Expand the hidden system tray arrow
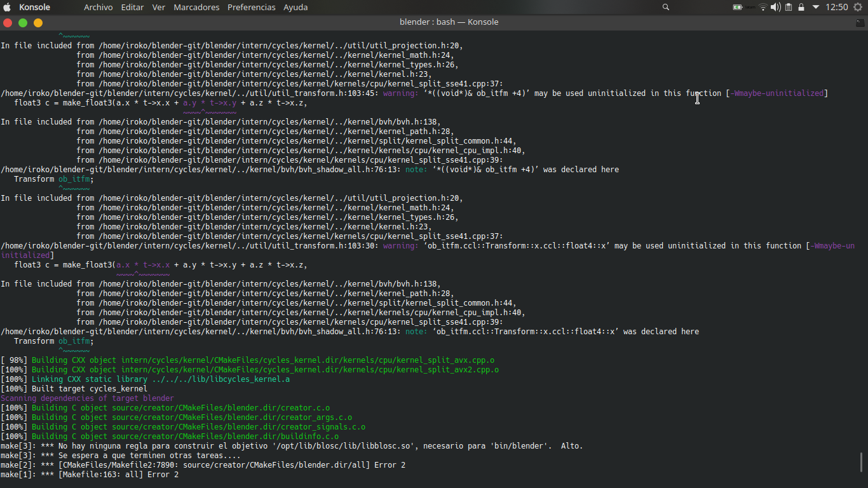Viewport: 868px width, 488px height. click(816, 7)
